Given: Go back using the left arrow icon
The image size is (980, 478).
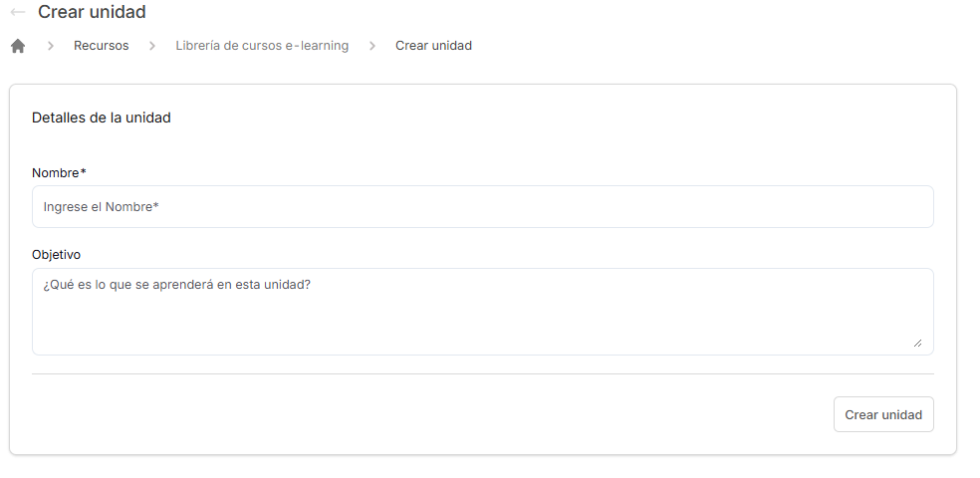Looking at the screenshot, I should tap(18, 12).
